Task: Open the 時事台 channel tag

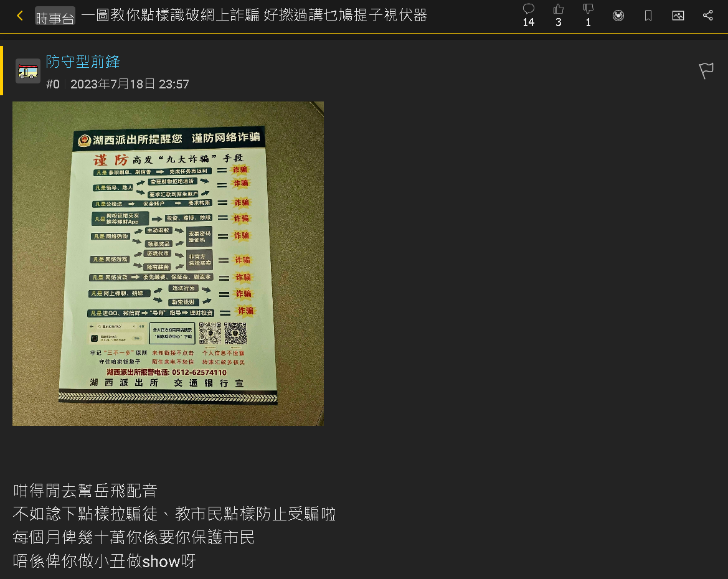Action: point(55,16)
